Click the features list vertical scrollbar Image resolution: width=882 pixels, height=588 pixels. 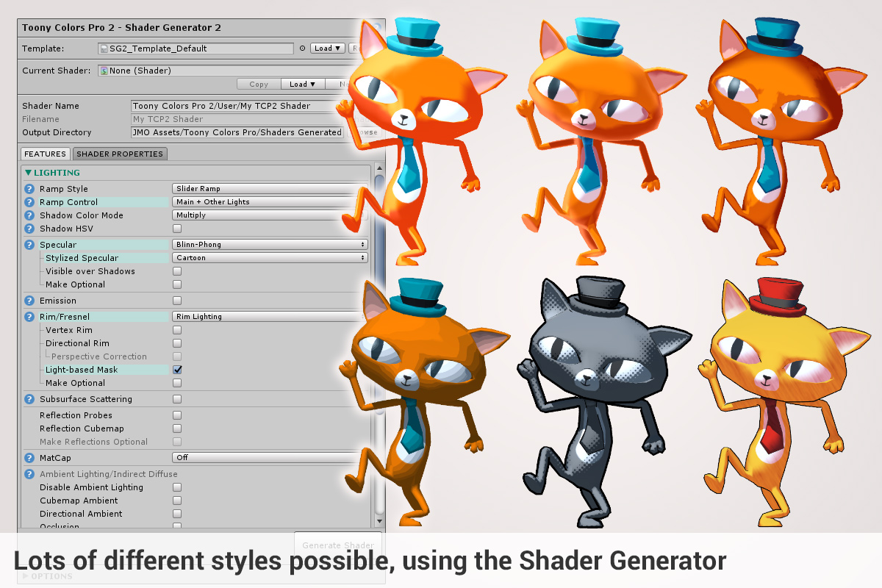click(x=379, y=345)
